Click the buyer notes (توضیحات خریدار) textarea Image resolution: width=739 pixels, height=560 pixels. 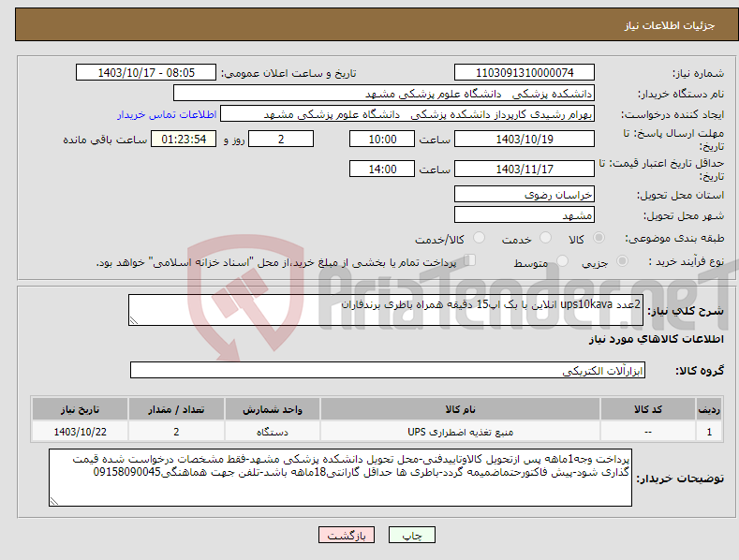point(340,478)
